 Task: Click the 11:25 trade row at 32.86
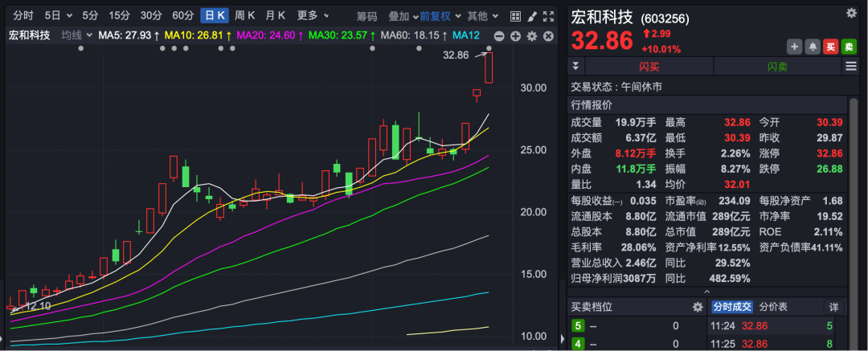[x=772, y=345]
